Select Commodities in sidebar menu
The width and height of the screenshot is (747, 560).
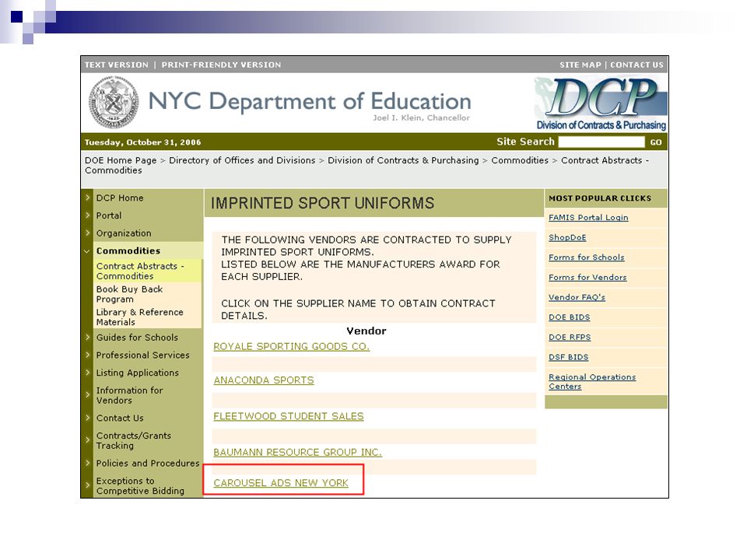coord(128,251)
